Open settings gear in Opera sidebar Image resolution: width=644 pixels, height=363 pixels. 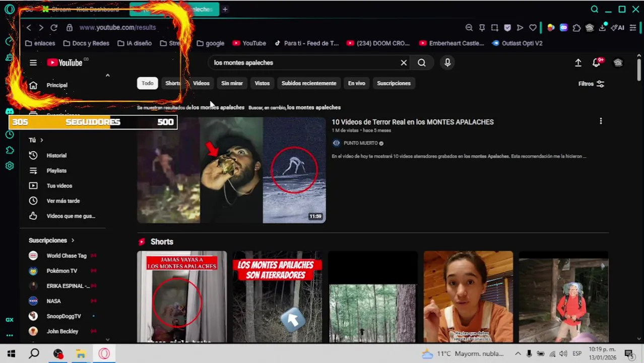(10, 166)
